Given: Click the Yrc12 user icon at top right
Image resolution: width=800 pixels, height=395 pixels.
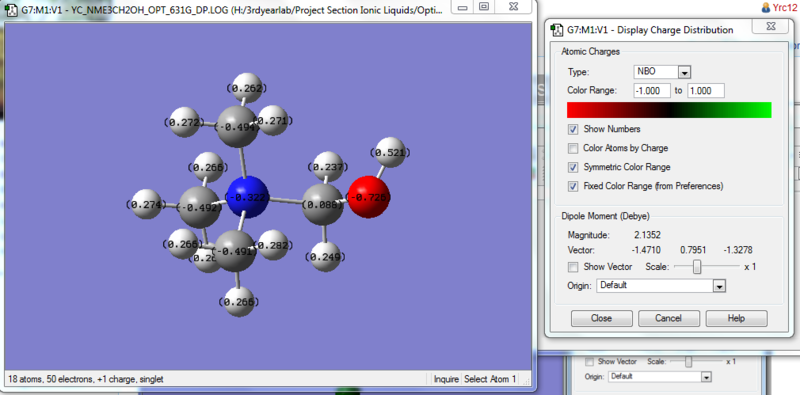Looking at the screenshot, I should (x=766, y=7).
